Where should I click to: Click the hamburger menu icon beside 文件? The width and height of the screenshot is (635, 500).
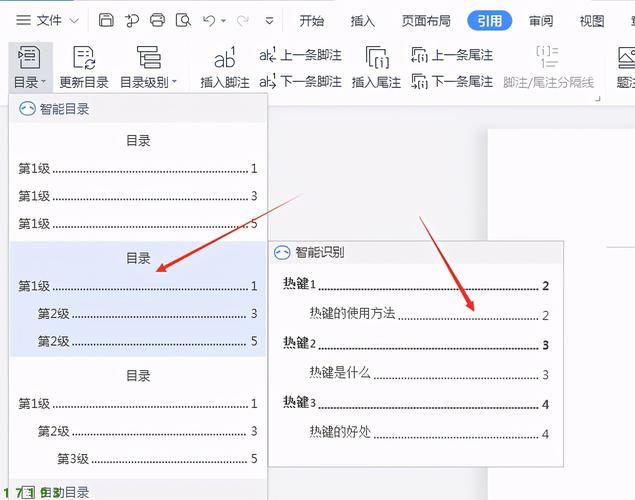click(23, 20)
